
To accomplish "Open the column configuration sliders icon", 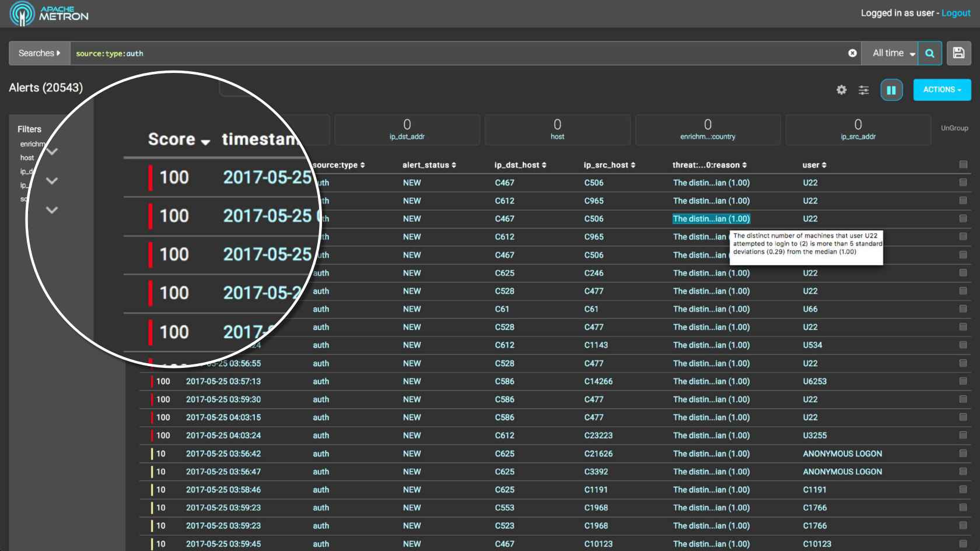I will (x=863, y=90).
